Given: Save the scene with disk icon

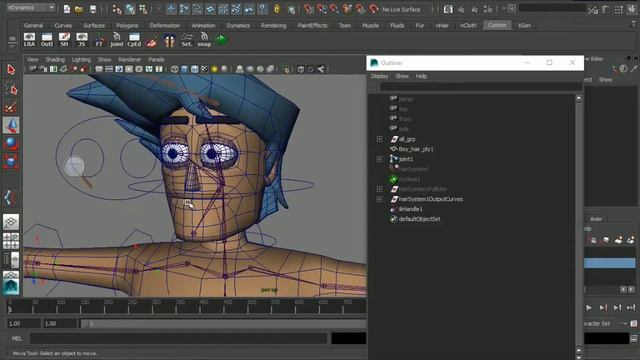Looking at the screenshot, I should [x=93, y=9].
